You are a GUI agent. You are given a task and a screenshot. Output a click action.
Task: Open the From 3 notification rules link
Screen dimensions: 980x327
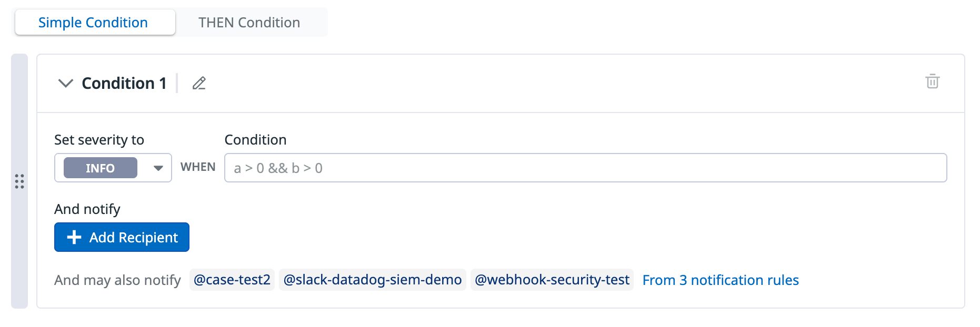(721, 280)
